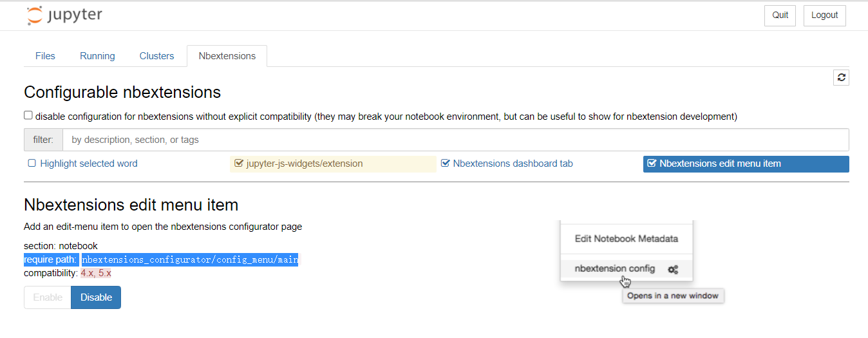
Task: Uncheck jupyter-js-widgets/extension checkbox
Action: (239, 164)
